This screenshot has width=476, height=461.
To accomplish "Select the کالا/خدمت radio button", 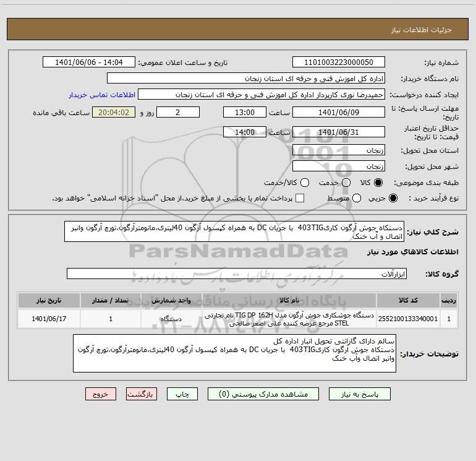I will (x=305, y=183).
